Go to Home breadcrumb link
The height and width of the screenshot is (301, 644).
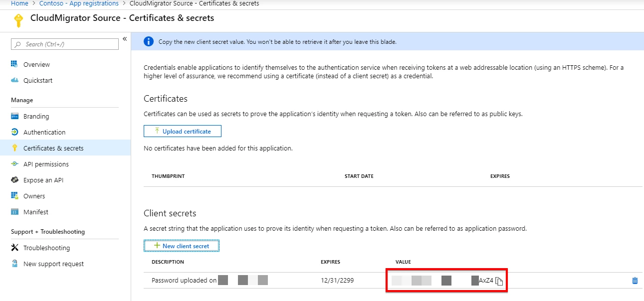(x=19, y=3)
